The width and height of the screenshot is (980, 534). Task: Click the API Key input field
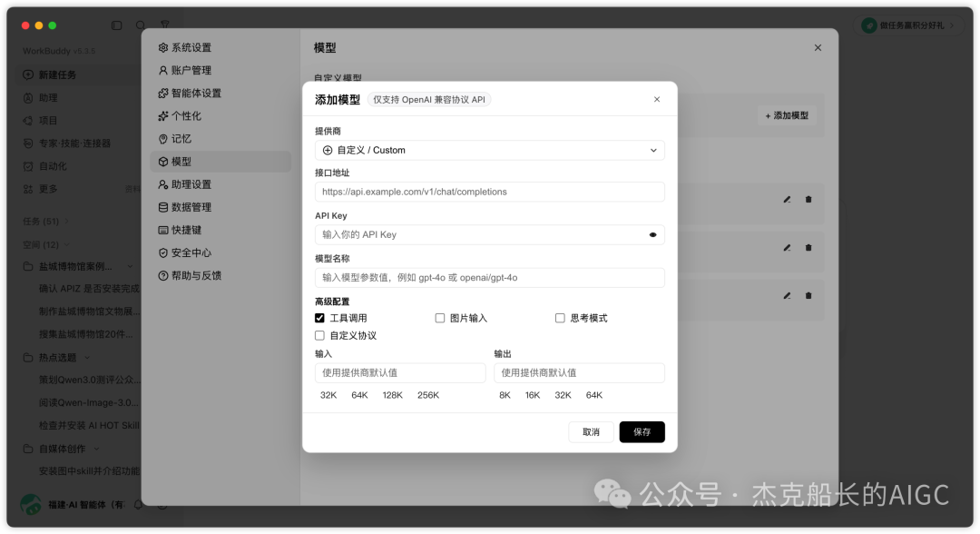click(x=489, y=234)
